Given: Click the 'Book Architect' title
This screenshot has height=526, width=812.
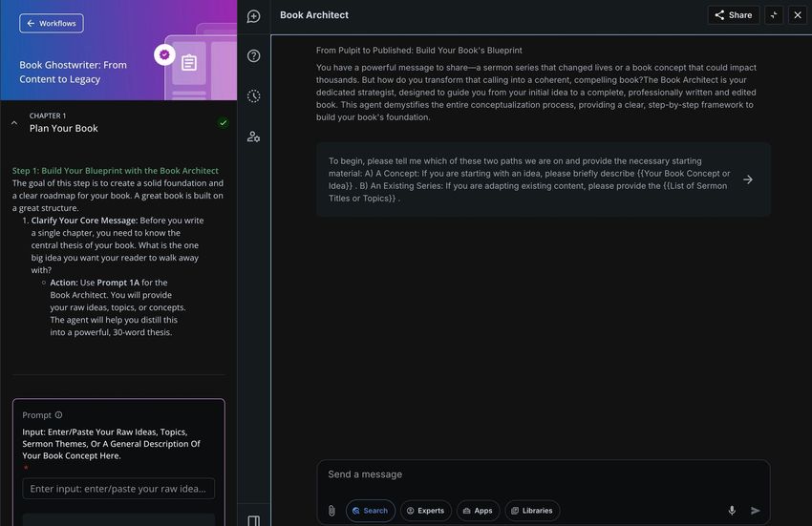Looking at the screenshot, I should pos(314,15).
